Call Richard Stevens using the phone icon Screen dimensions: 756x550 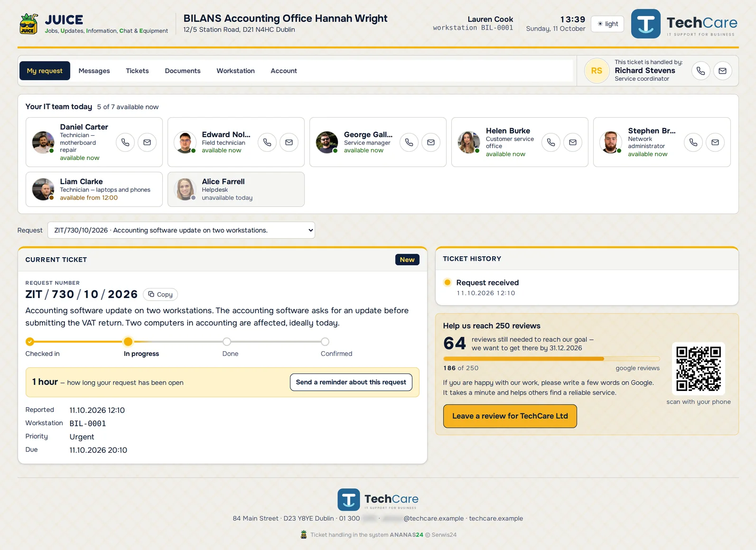tap(700, 71)
